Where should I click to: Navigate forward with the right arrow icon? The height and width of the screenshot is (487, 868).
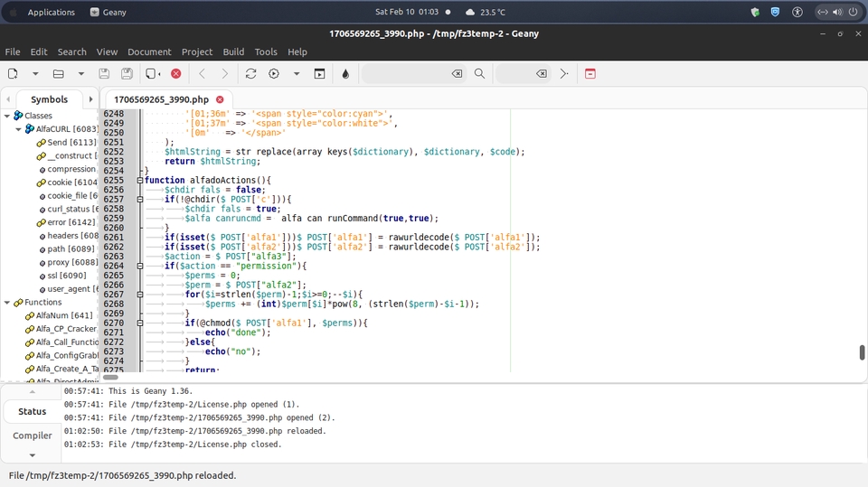(225, 73)
